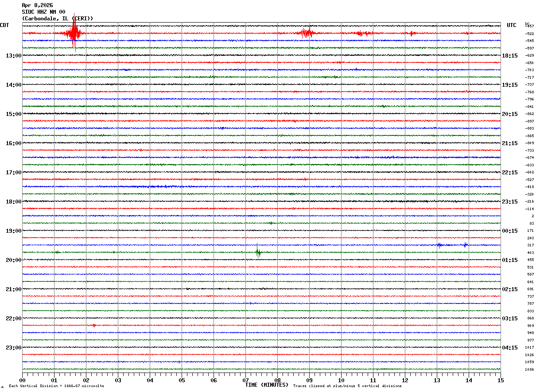Screen dimensions: 536x392
Task: Click the TIME (MINUTES) axis title
Action: click(x=266, y=385)
